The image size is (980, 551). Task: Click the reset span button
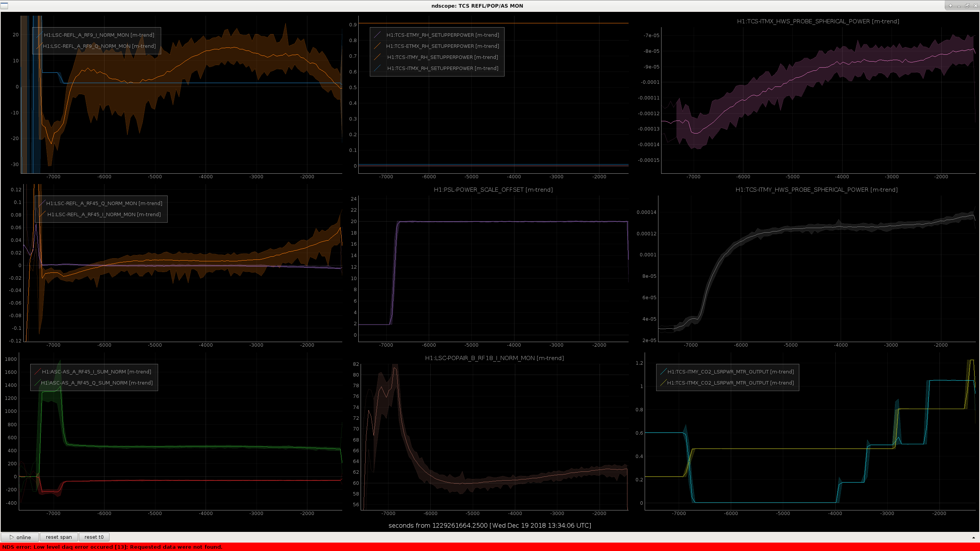click(x=59, y=537)
